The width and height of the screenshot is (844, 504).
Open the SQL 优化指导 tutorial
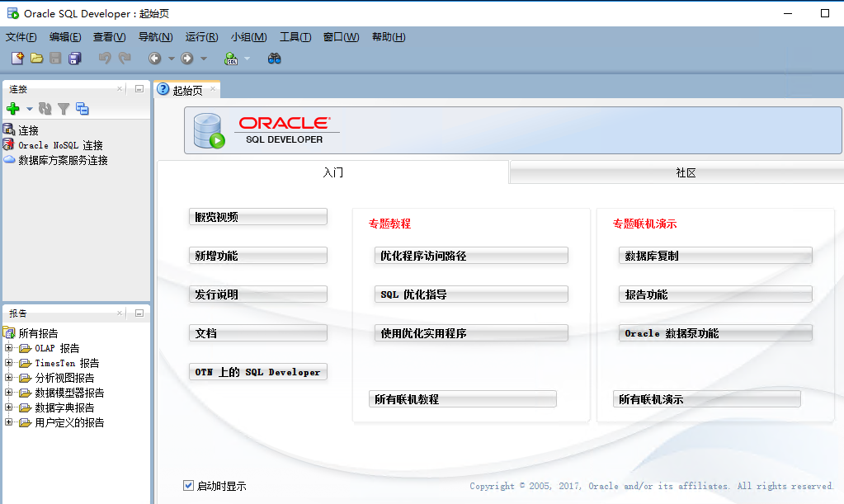[470, 294]
